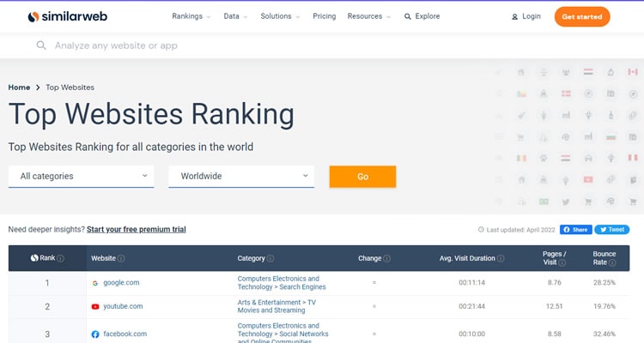This screenshot has width=644, height=343.
Task: Click the youtube.com favicon
Action: tap(94, 306)
